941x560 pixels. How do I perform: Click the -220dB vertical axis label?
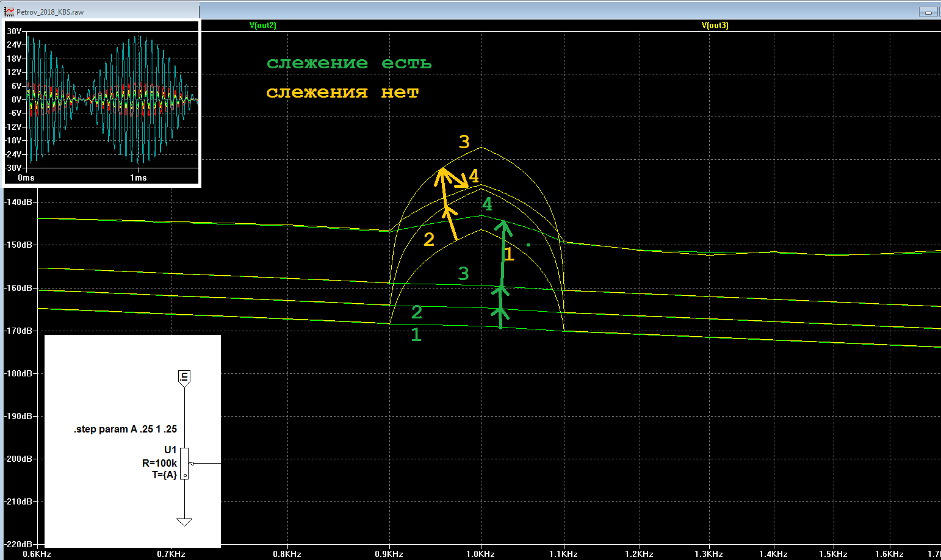[x=20, y=544]
